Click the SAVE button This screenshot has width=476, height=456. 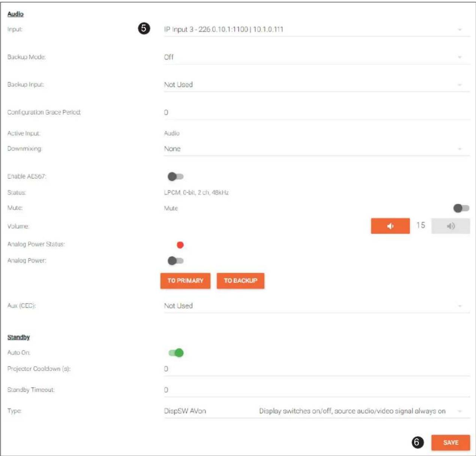coord(451,443)
